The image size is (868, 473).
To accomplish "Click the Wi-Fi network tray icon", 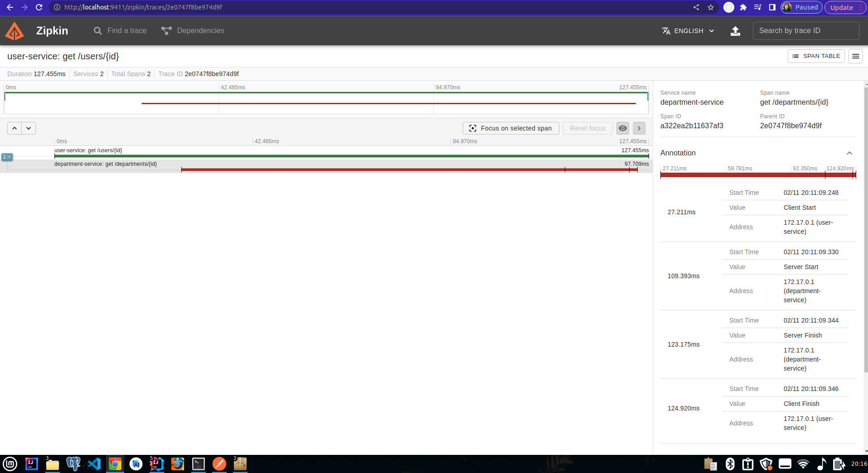I will pos(803,464).
